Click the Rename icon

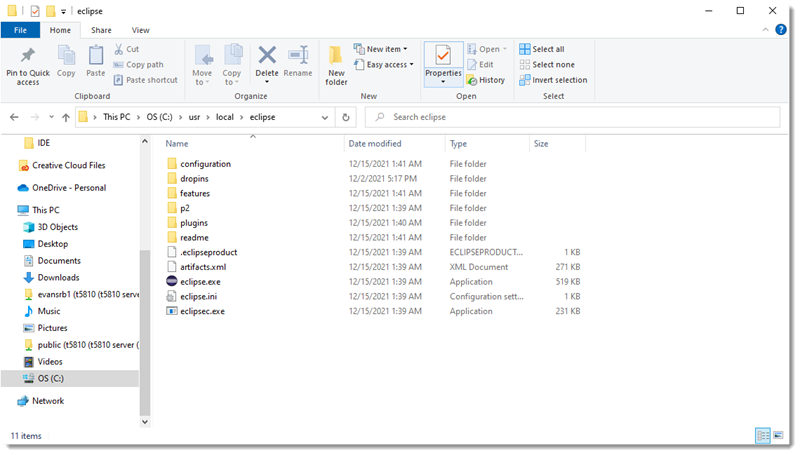point(298,55)
